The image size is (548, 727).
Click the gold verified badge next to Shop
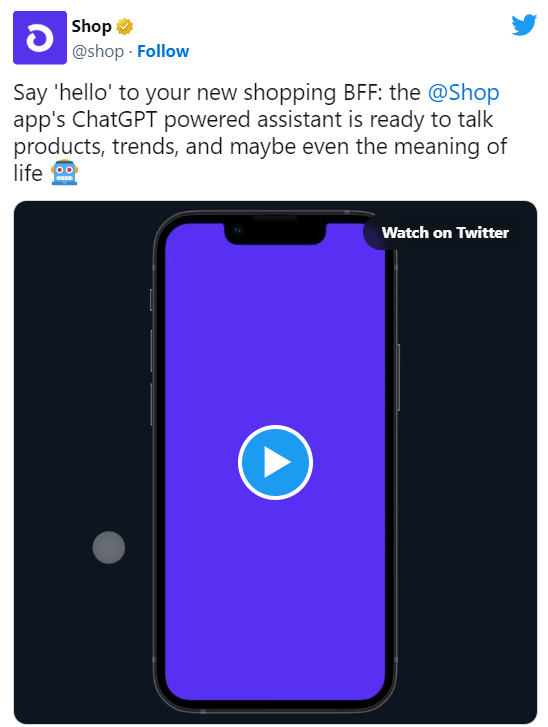pos(124,26)
